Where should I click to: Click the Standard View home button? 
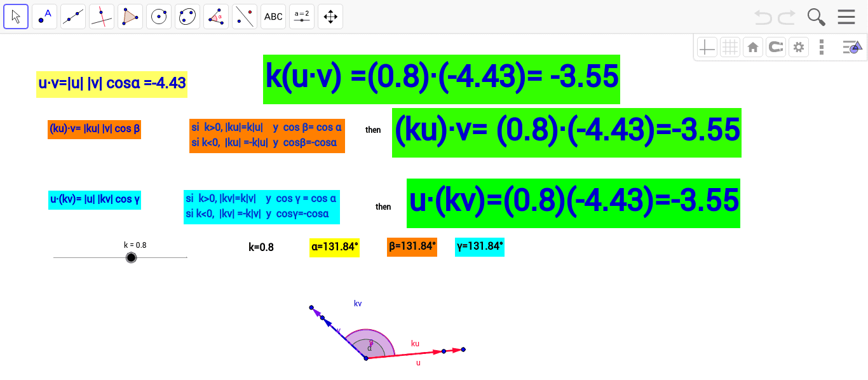click(752, 46)
